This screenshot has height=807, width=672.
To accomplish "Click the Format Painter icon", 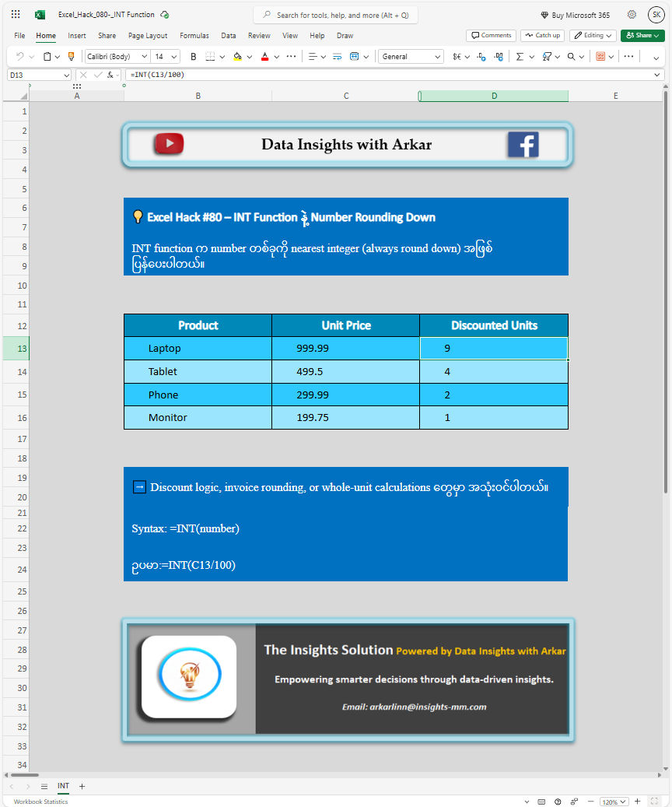I will pyautogui.click(x=72, y=56).
